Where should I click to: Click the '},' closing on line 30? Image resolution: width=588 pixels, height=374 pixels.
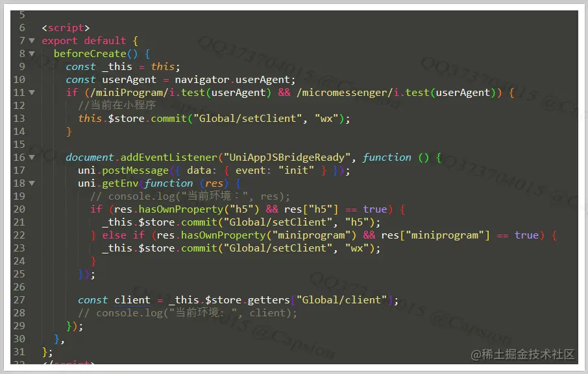(x=59, y=339)
